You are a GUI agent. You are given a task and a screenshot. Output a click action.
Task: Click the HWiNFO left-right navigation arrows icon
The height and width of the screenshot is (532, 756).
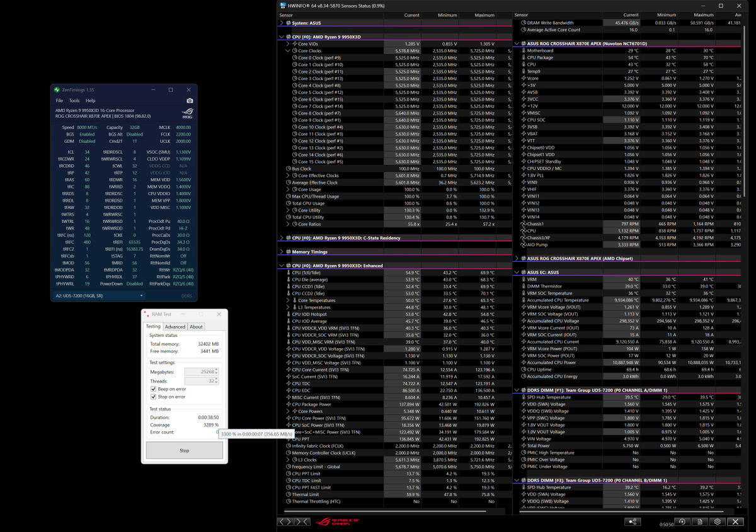[x=286, y=521]
